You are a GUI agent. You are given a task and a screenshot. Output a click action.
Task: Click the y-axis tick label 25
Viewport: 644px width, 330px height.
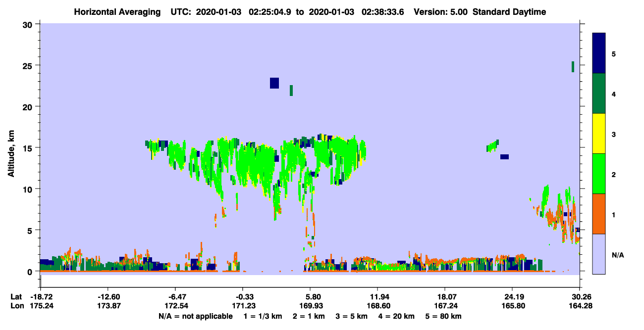coord(28,65)
